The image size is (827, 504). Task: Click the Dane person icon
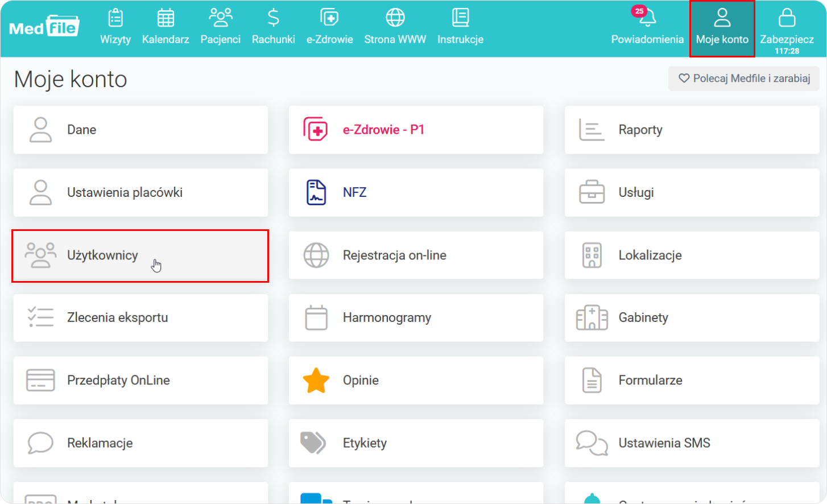(40, 130)
